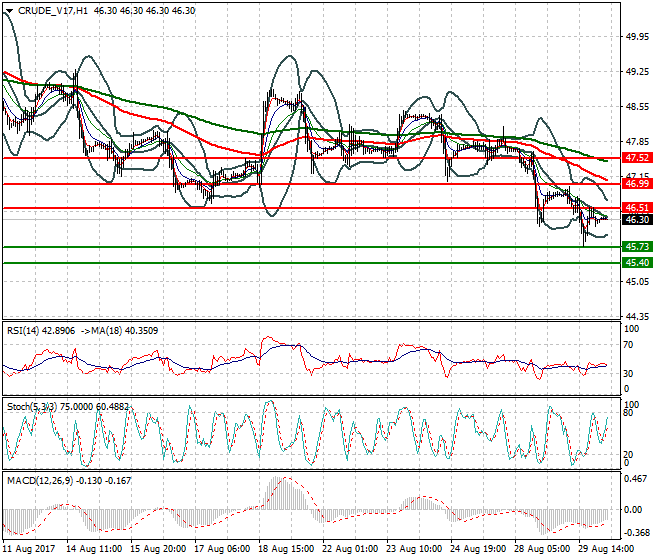Select the 47.52 red resistance price label

638,158
